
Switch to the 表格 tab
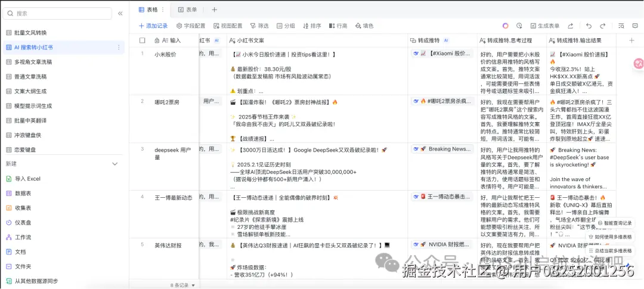point(148,10)
